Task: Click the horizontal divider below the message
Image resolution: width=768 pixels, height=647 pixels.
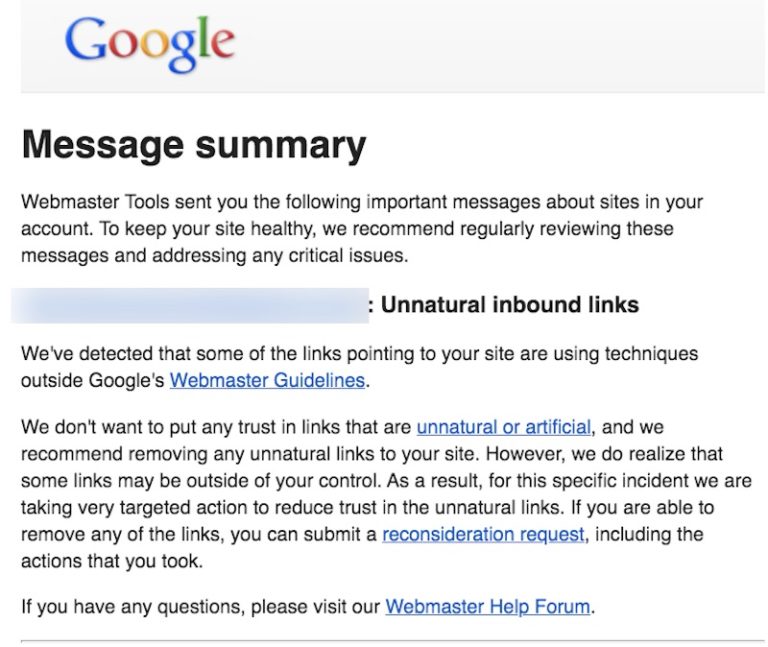Action: point(392,639)
